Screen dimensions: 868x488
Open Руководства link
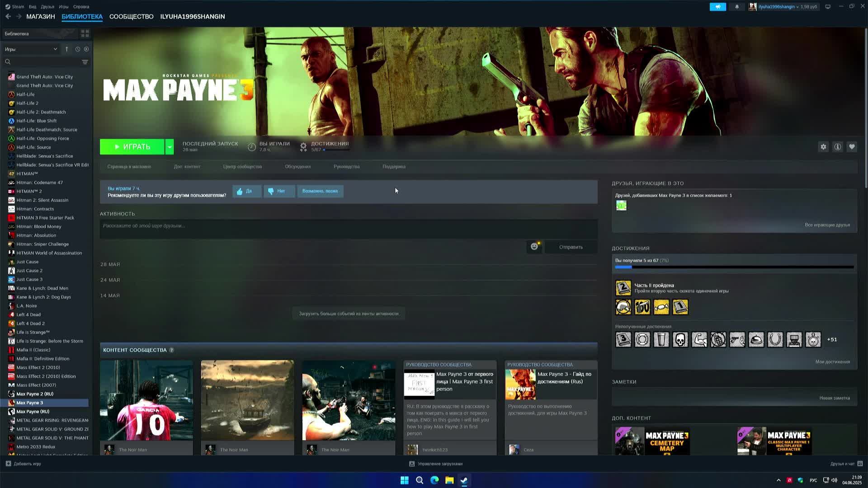(347, 167)
